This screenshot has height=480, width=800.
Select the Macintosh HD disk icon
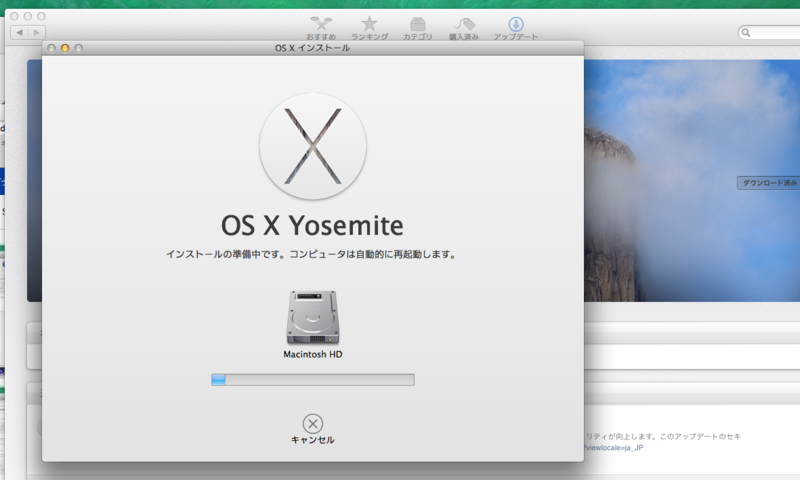pos(313,317)
